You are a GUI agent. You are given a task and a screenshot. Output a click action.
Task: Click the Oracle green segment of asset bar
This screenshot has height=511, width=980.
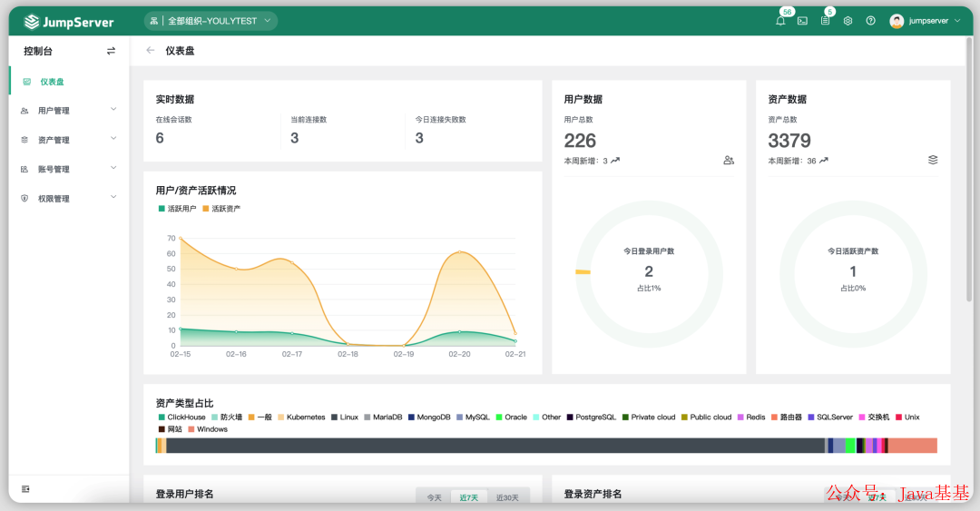[x=850, y=446]
